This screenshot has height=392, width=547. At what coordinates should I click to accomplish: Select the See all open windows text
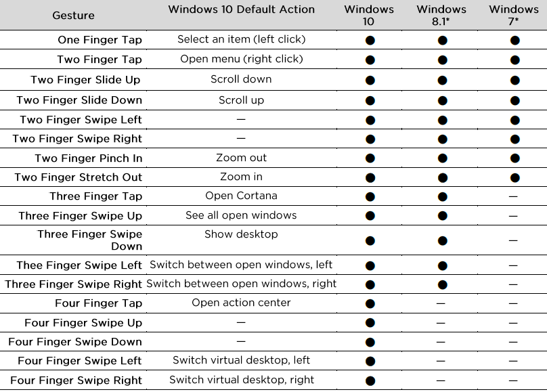click(x=241, y=215)
